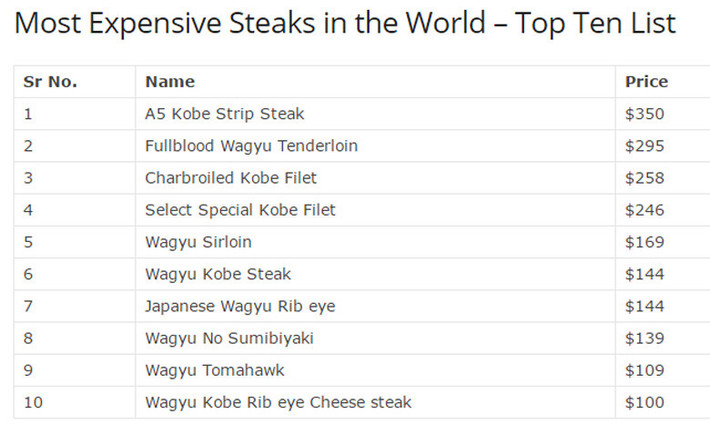Screen dimensions: 710x443
Task: Select the Japanese Wagyu Rib eye cell
Action: tap(240, 307)
